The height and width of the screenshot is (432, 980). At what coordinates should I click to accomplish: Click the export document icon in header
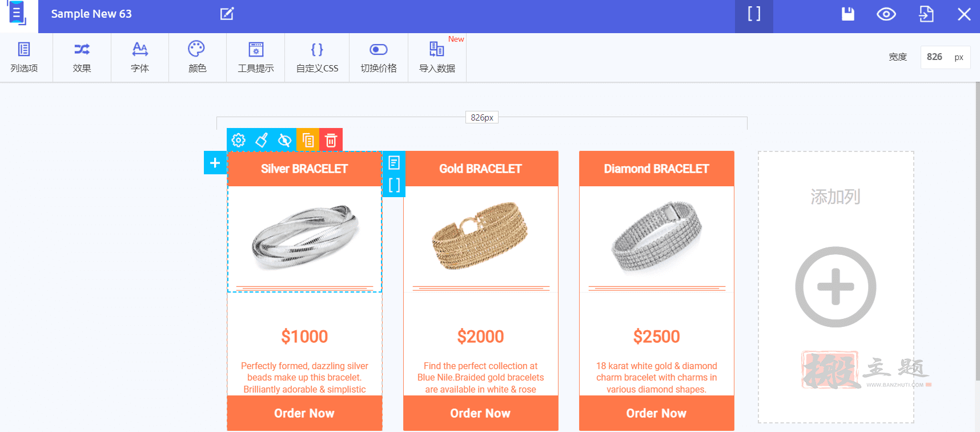point(926,14)
